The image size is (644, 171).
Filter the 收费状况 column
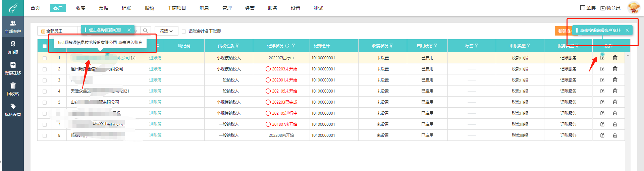(x=391, y=46)
